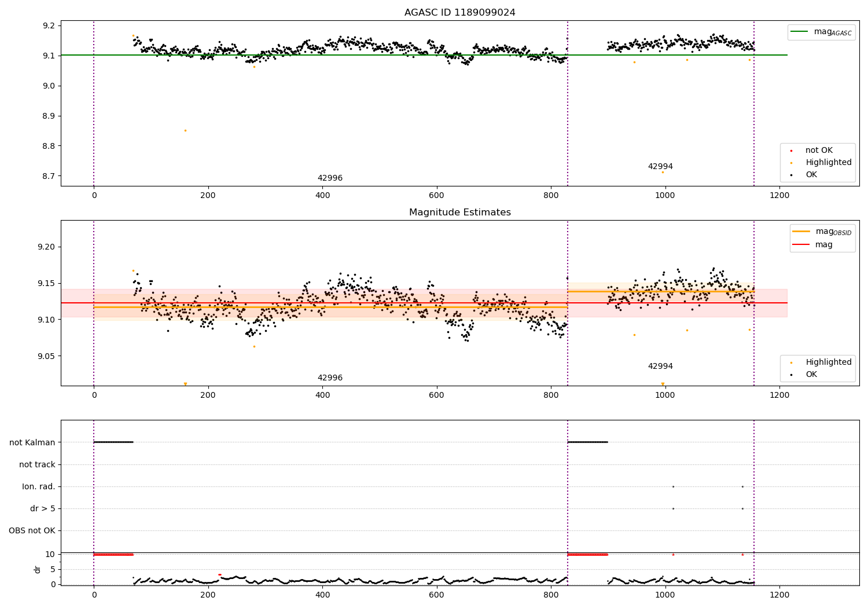
Task: Click the 'OBS not OK' axis label
Action: coord(32,530)
